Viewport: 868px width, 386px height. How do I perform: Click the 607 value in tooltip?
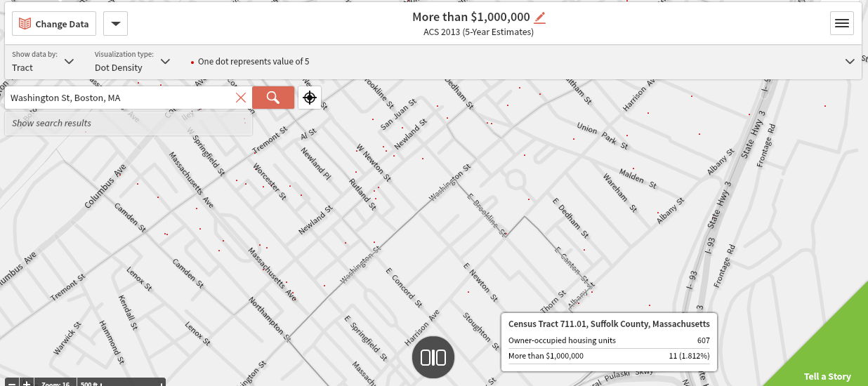coord(703,340)
